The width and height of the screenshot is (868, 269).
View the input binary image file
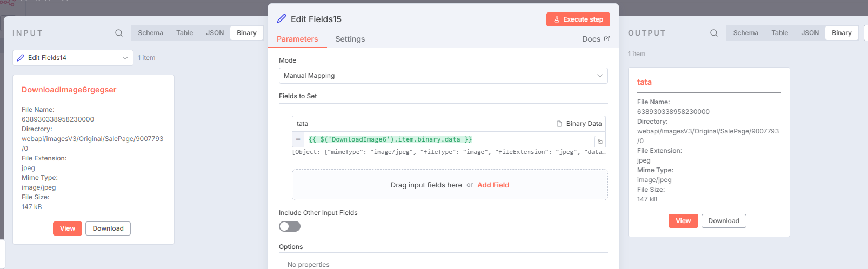68,228
